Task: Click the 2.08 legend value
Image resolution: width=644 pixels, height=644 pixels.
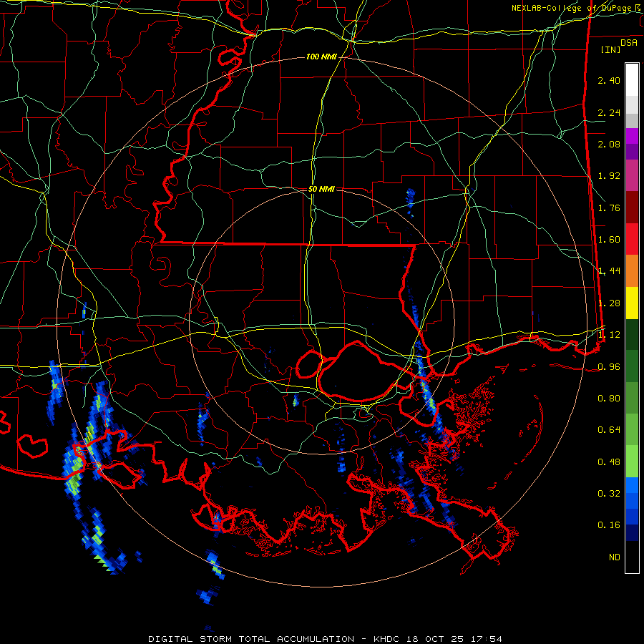Action: click(609, 144)
